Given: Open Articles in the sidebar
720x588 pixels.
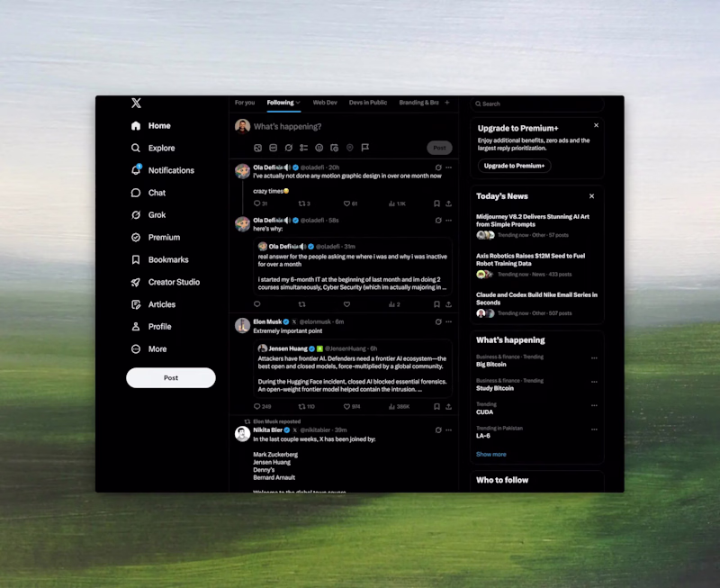Looking at the screenshot, I should pyautogui.click(x=153, y=304).
